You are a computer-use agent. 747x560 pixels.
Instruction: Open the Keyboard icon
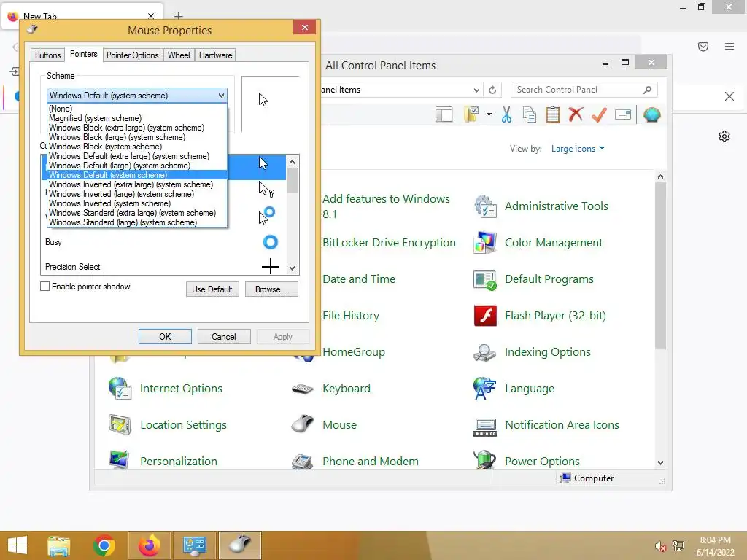coord(303,389)
